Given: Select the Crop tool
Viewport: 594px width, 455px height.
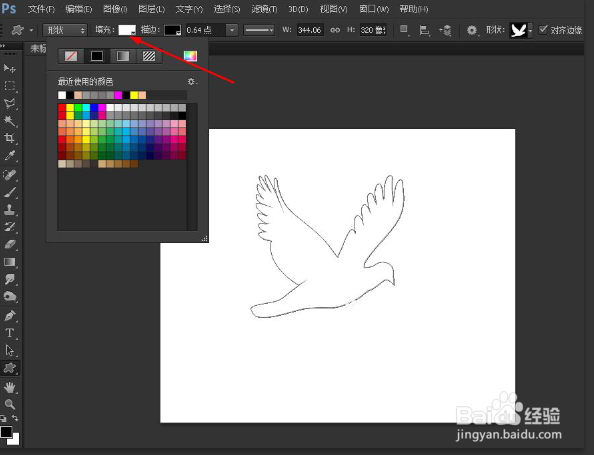Looking at the screenshot, I should click(9, 138).
